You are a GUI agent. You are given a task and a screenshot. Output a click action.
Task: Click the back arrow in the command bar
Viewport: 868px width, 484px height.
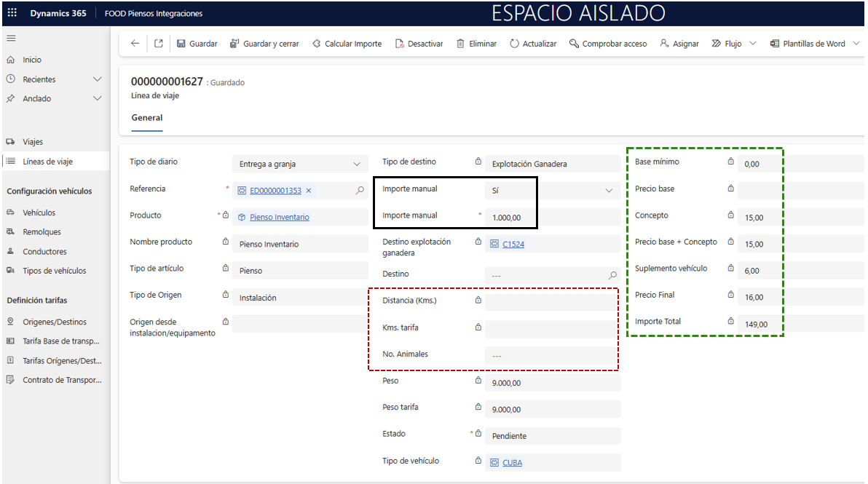(x=135, y=44)
